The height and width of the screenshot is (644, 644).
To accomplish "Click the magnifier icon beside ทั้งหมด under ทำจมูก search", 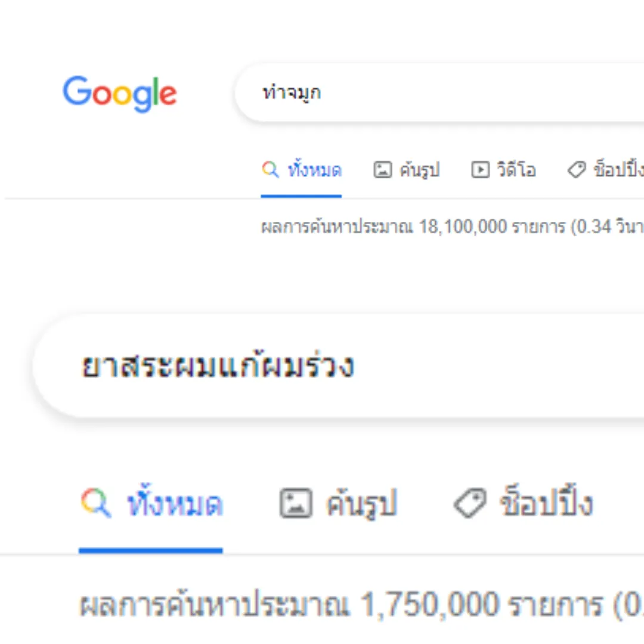I will tap(270, 169).
